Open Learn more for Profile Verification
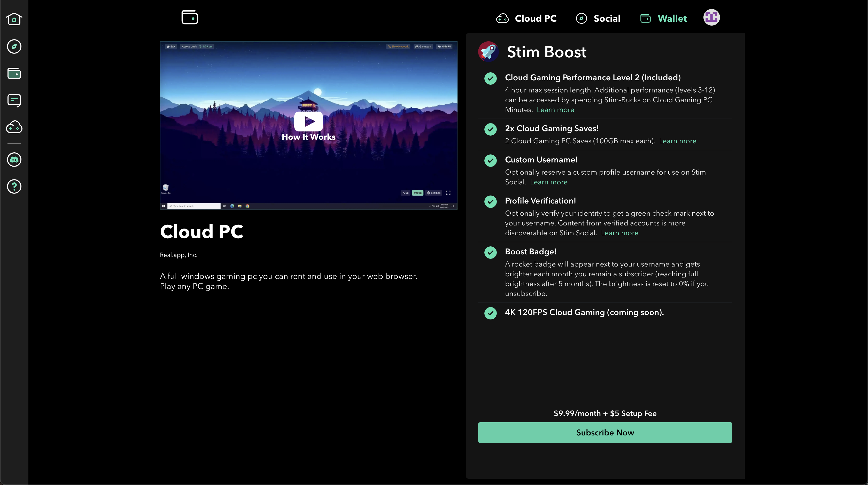Screen dimensions: 868x485 [x=619, y=233]
